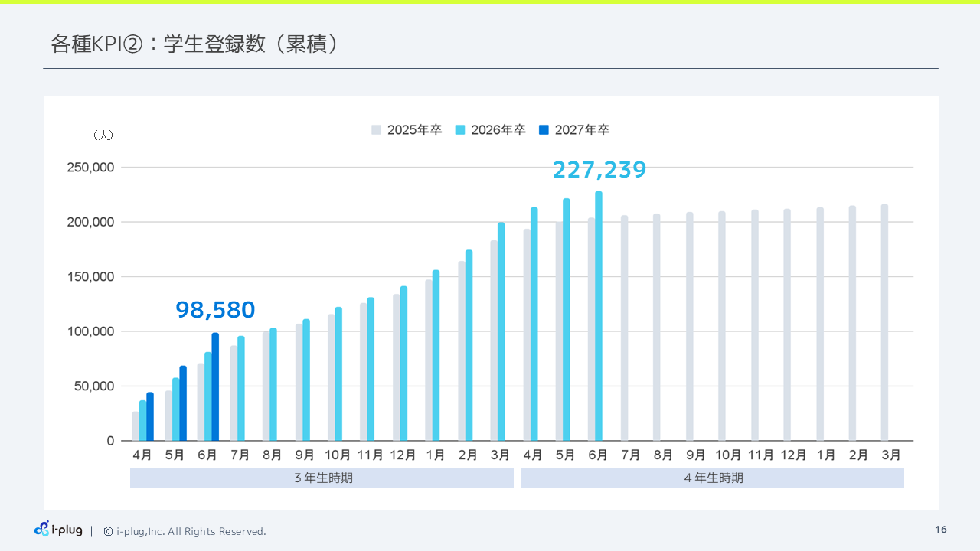
Task: Click the i-plug logo in footer
Action: (x=57, y=529)
